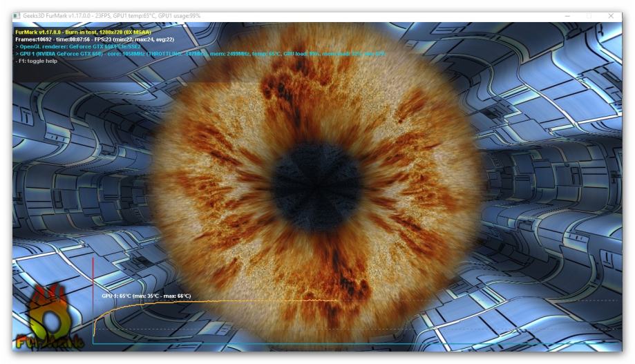
Task: Close the FurMark burn-in test window
Action: point(611,16)
